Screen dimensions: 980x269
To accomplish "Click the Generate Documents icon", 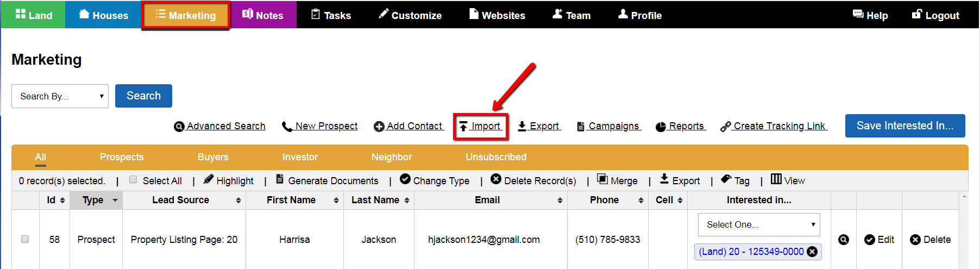I will [280, 179].
